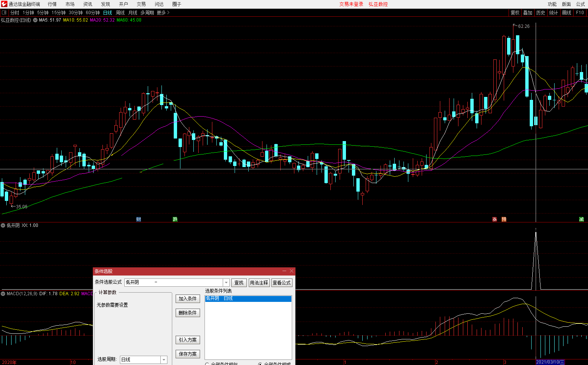The width and height of the screenshot is (588, 365).
Task: Switch to the 分时 chart tab
Action: coord(15,13)
